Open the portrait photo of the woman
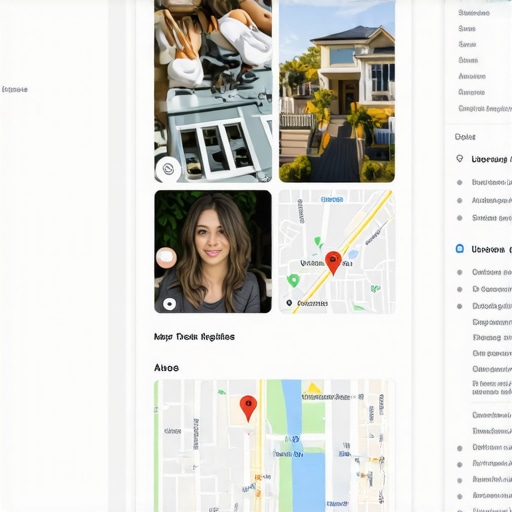The width and height of the screenshot is (512, 512). (x=213, y=252)
